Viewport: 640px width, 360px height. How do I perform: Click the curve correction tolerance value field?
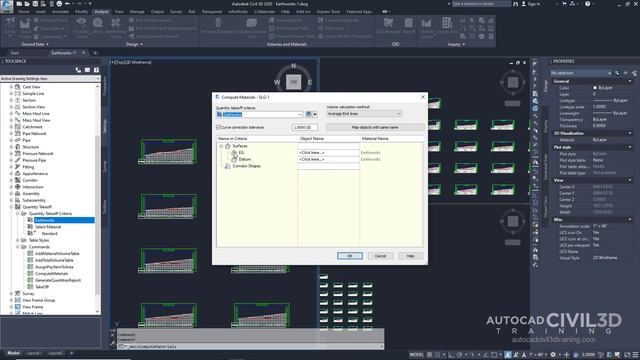pos(304,127)
